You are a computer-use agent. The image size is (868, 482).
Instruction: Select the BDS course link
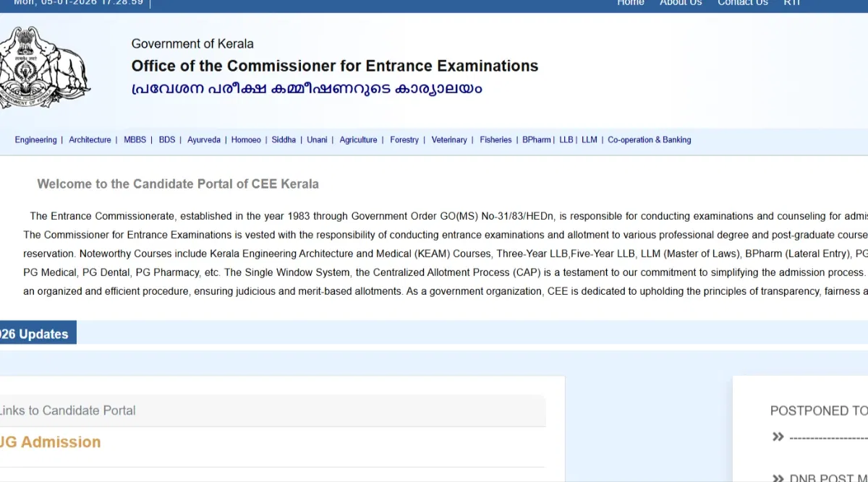(x=167, y=140)
